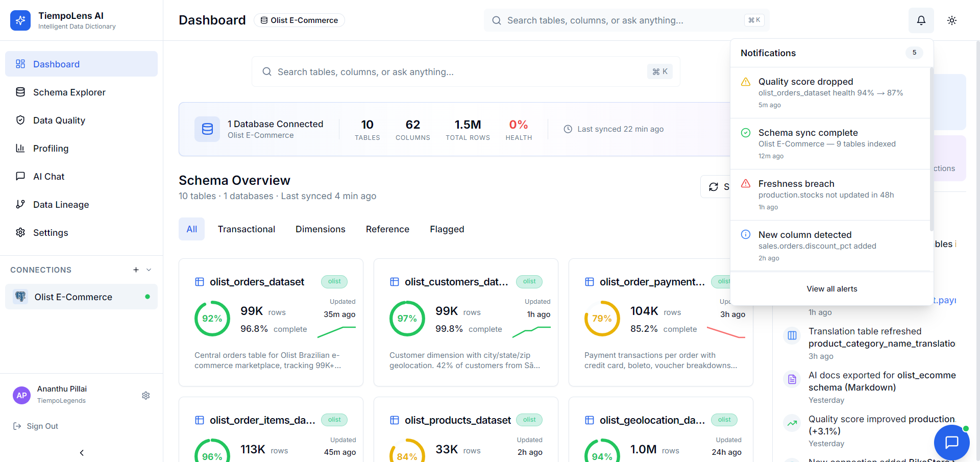Open the Profiling section

tap(81, 148)
